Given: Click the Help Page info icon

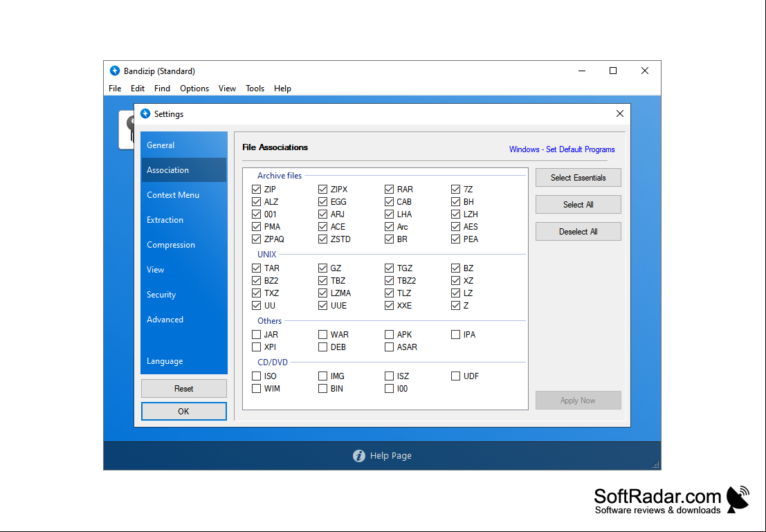Looking at the screenshot, I should (x=359, y=456).
